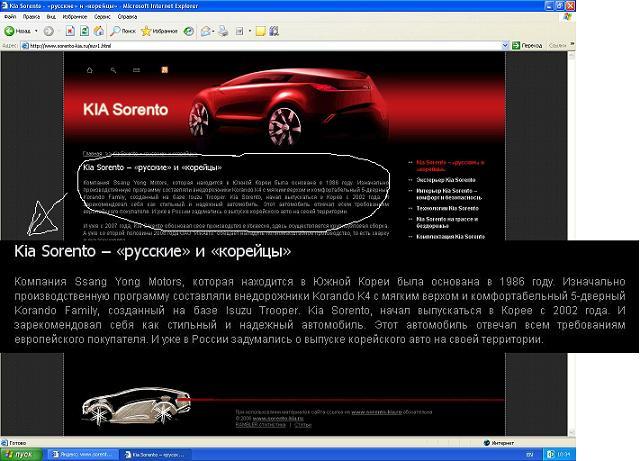Open the 'Экстерьер Kia Sorento' sidebar link
Image resolution: width=640 pixels, height=461 pixels.
click(x=445, y=179)
